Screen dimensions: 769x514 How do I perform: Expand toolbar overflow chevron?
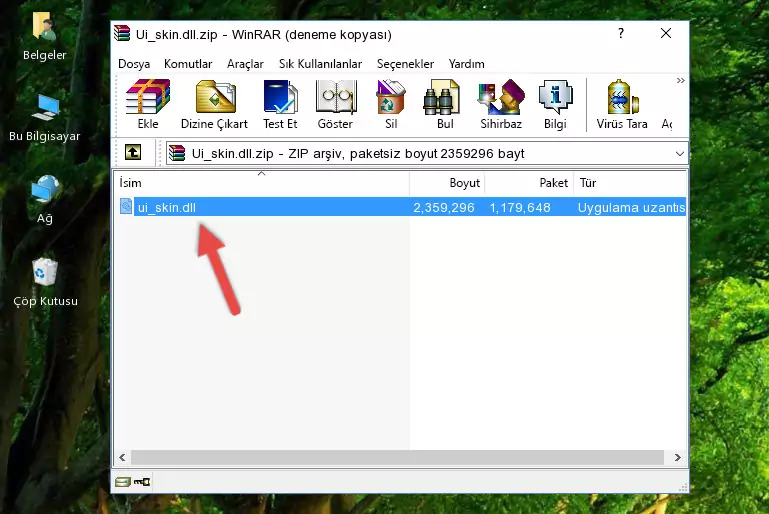pyautogui.click(x=680, y=80)
